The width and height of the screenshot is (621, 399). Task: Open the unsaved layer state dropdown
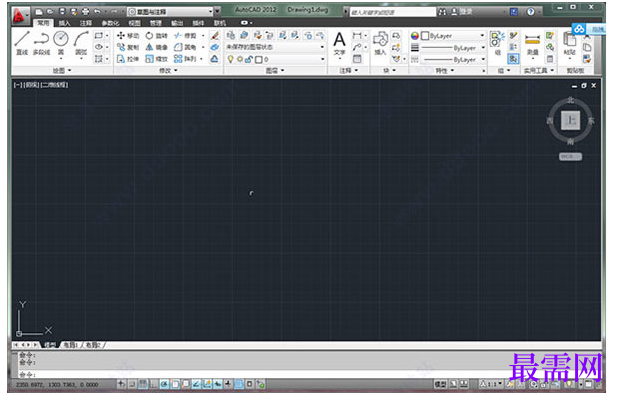tap(276, 47)
